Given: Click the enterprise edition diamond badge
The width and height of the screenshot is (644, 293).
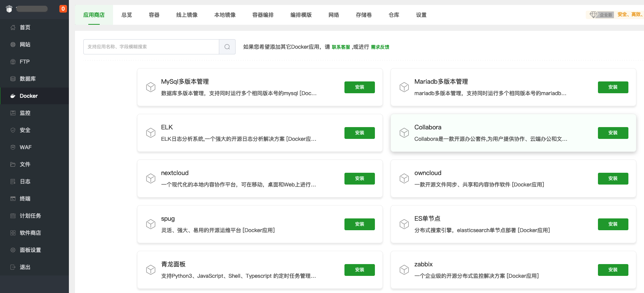Looking at the screenshot, I should [x=601, y=15].
